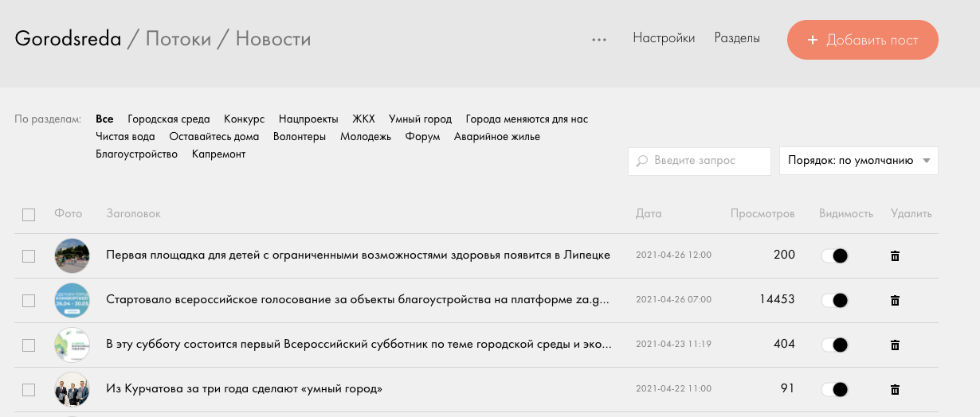
Task: Filter by section Умный город
Action: (420, 119)
